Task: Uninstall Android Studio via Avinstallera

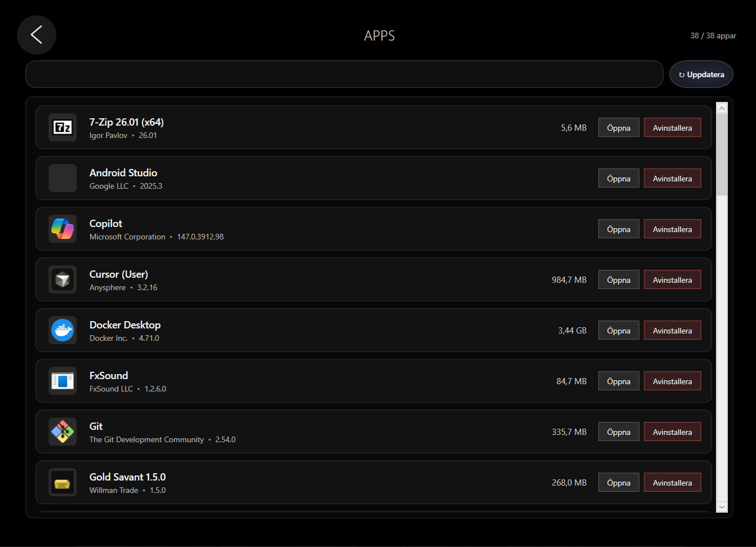Action: pyautogui.click(x=672, y=179)
